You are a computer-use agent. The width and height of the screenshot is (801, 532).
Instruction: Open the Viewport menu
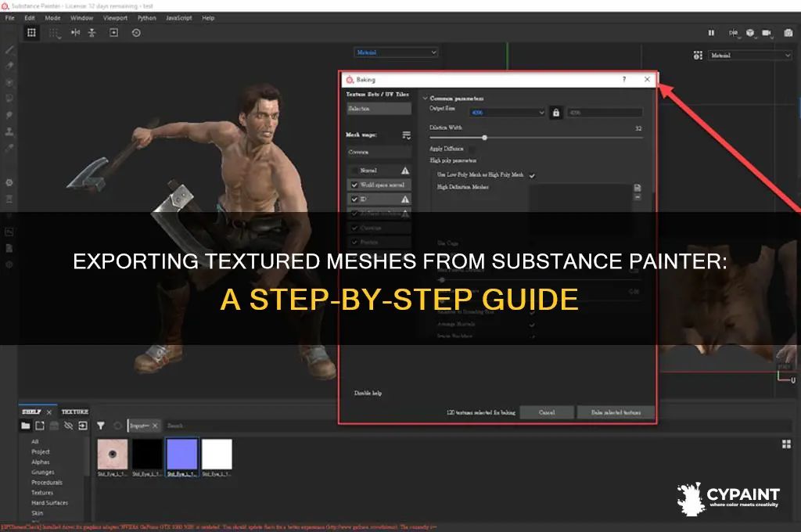(115, 18)
